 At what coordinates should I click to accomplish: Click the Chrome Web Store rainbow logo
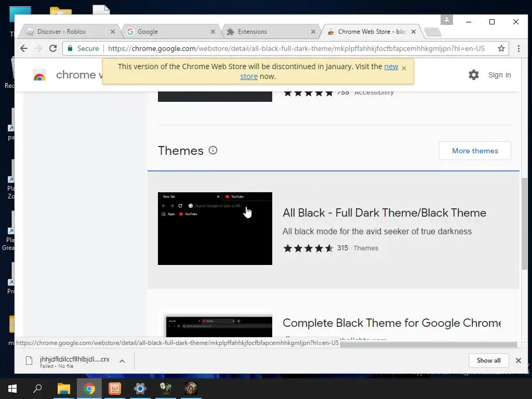click(39, 75)
